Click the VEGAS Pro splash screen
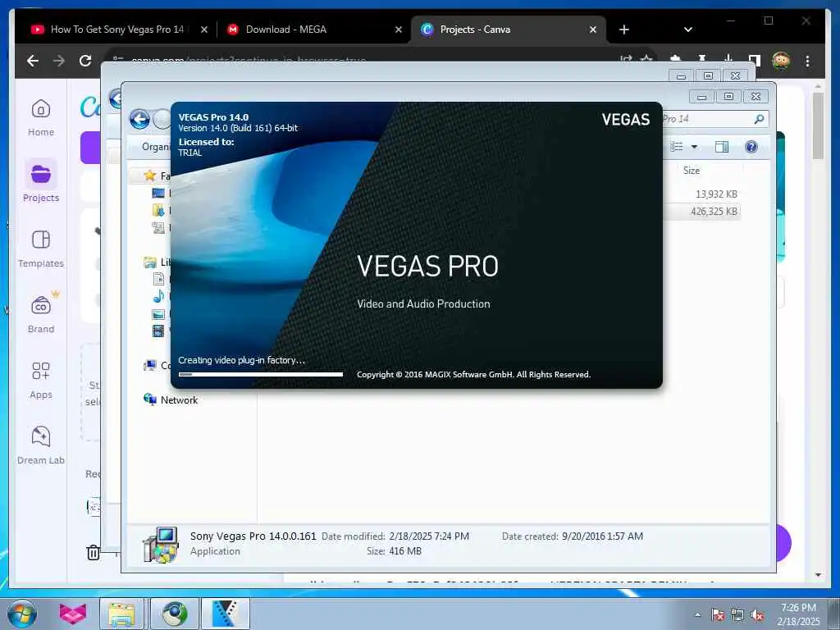 pos(416,244)
